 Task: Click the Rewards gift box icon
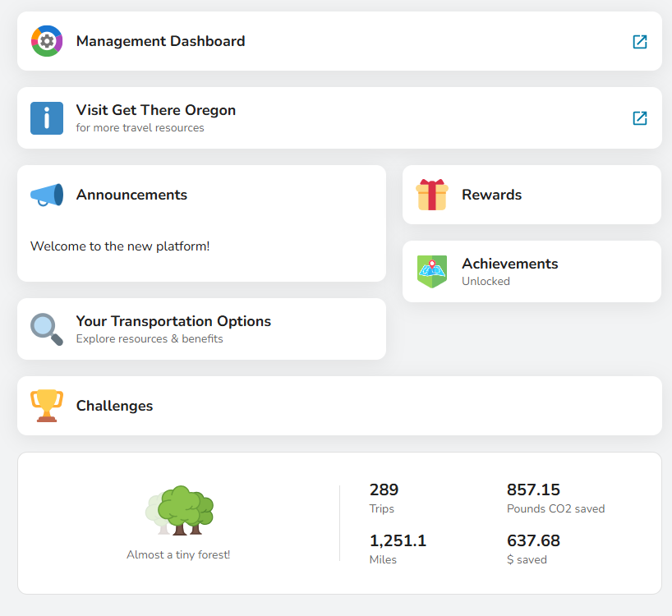point(432,195)
